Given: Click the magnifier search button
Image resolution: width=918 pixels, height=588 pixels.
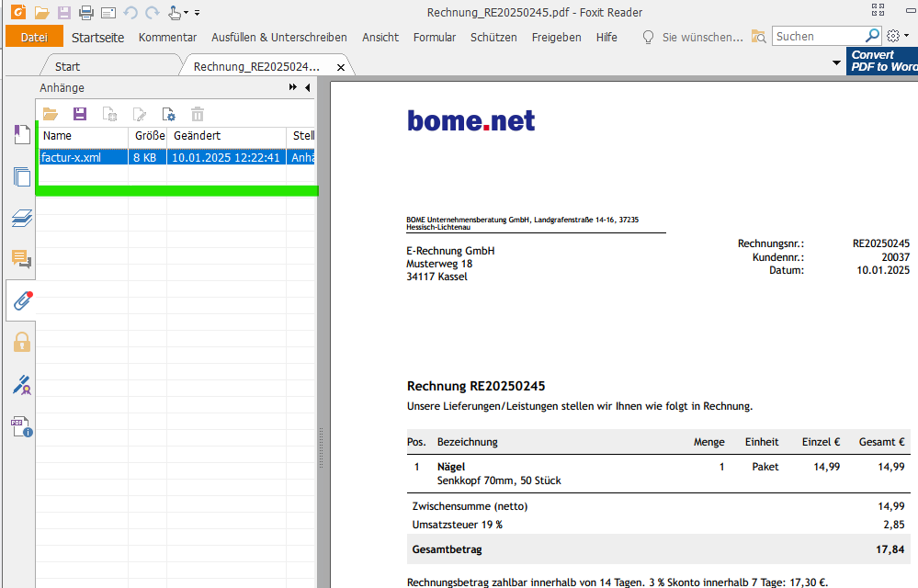Looking at the screenshot, I should pos(872,36).
